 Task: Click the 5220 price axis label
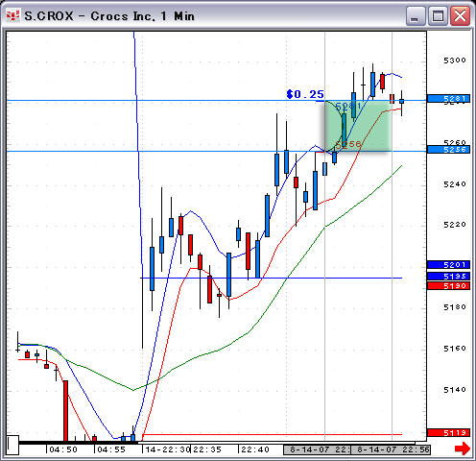[455, 225]
